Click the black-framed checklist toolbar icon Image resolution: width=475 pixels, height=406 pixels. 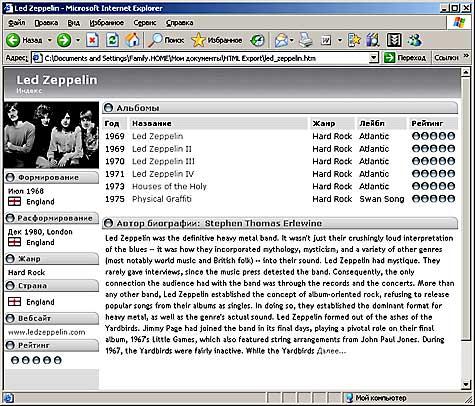pyautogui.click(x=394, y=40)
